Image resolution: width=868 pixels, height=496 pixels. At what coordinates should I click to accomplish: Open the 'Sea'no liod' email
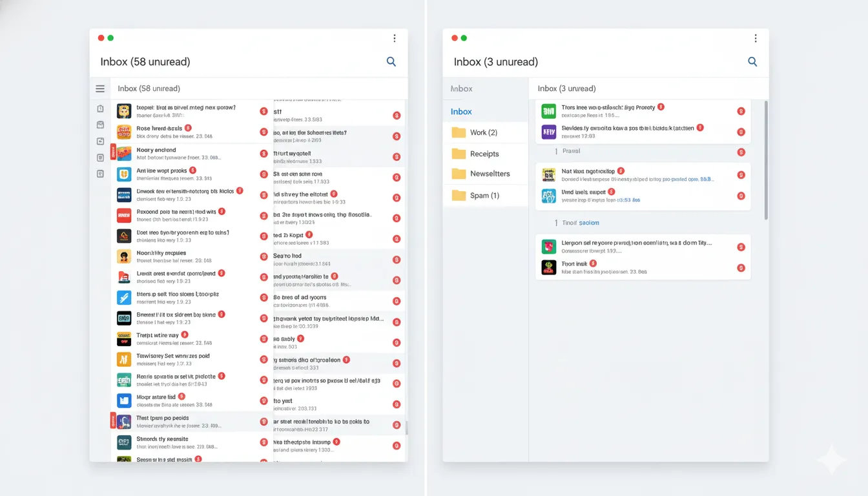[339, 260]
